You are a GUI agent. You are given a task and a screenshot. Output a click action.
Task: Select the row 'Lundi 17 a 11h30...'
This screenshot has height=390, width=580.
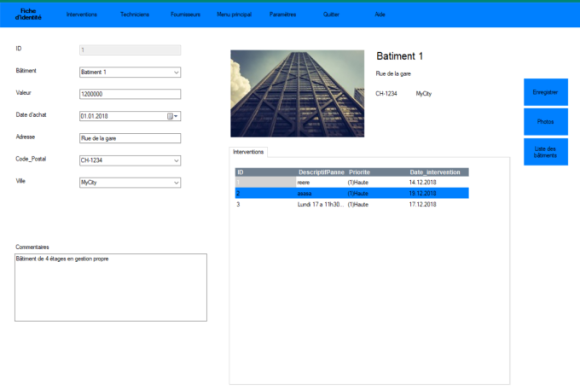click(x=352, y=204)
